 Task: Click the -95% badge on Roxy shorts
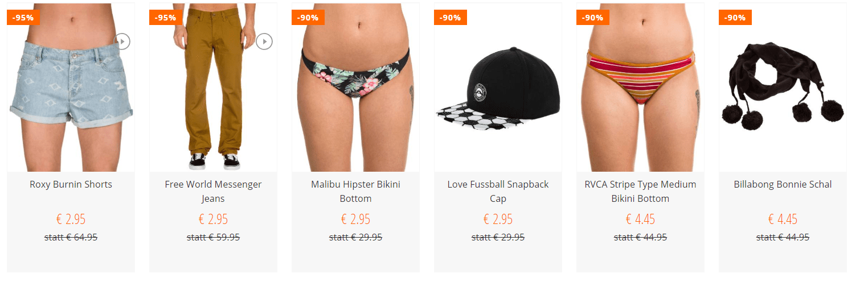(23, 18)
